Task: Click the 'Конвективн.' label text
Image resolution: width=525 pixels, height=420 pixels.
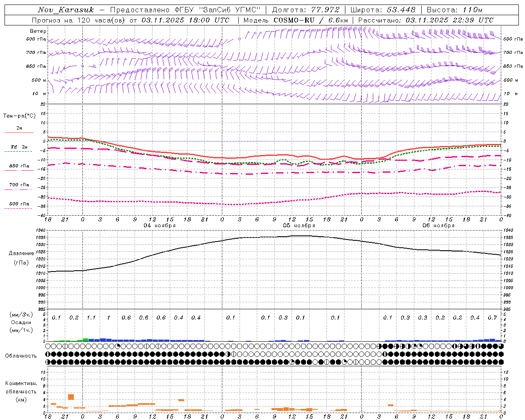Action: (x=21, y=383)
